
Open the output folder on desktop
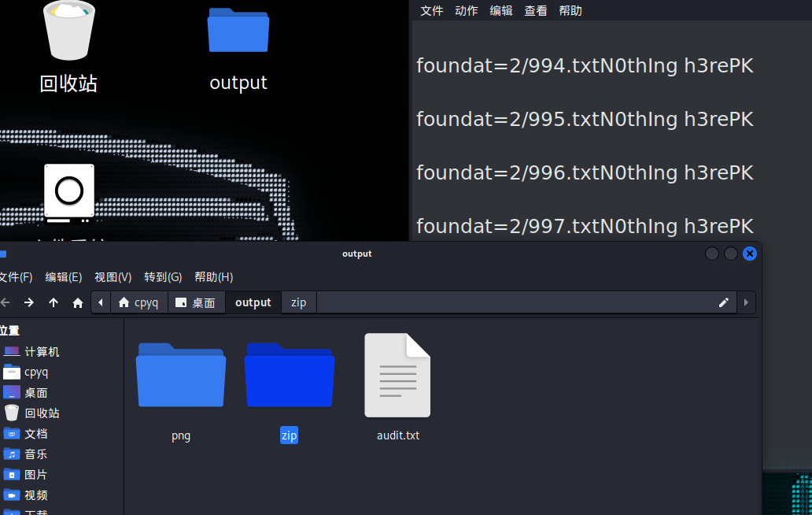(238, 30)
